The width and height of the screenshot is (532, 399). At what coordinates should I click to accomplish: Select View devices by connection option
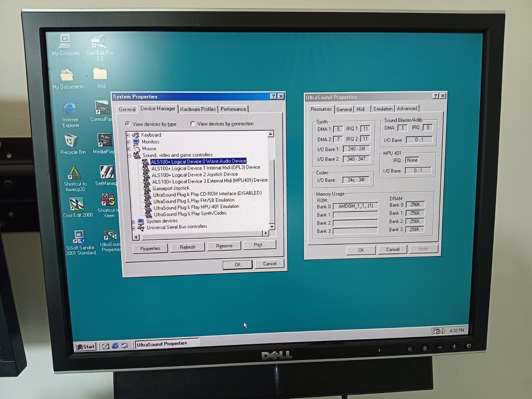(x=193, y=124)
